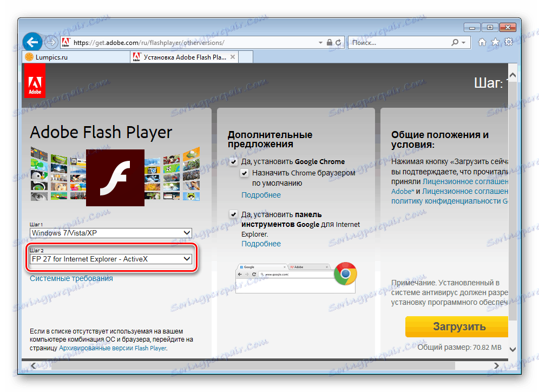Close the Internet Explorer window

tap(508, 27)
